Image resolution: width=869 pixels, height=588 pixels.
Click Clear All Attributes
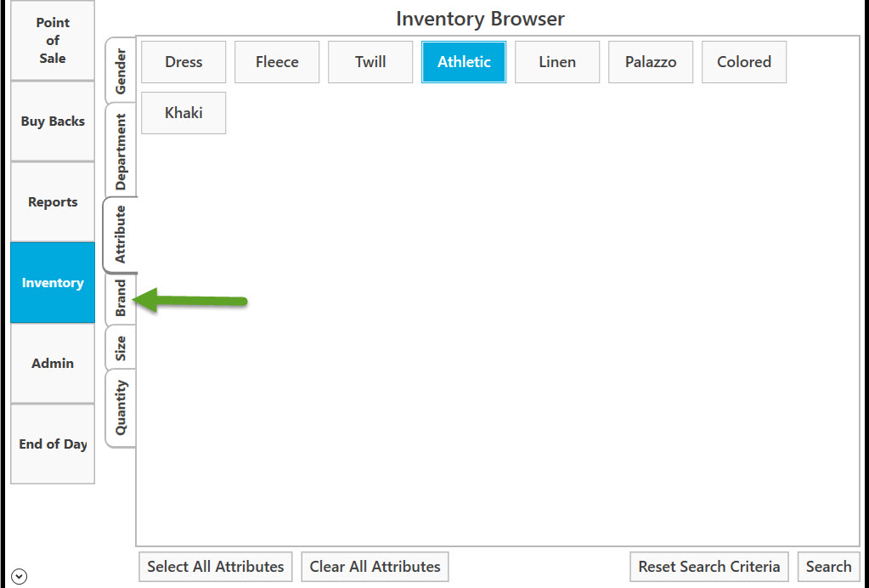click(x=375, y=567)
